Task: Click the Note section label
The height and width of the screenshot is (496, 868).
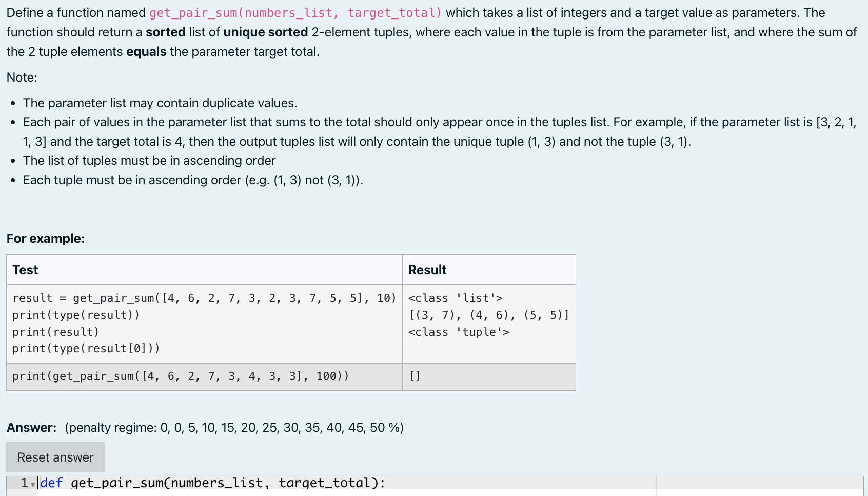Action: coord(21,77)
